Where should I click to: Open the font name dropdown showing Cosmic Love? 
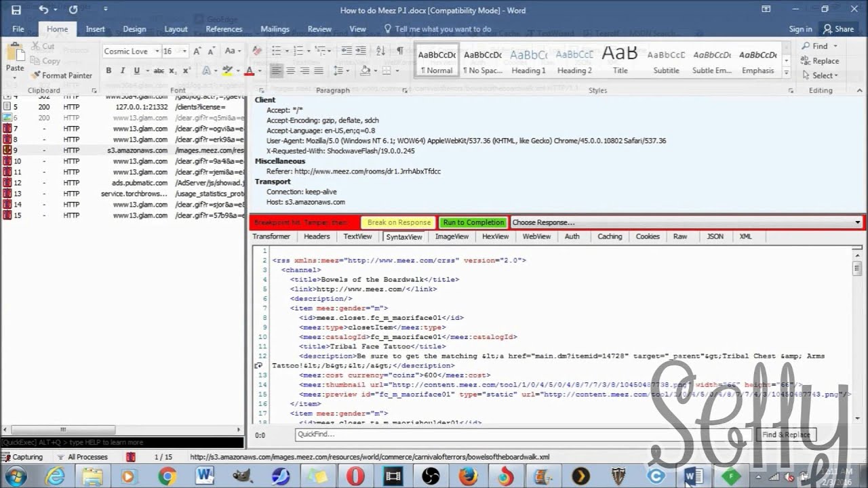[157, 51]
